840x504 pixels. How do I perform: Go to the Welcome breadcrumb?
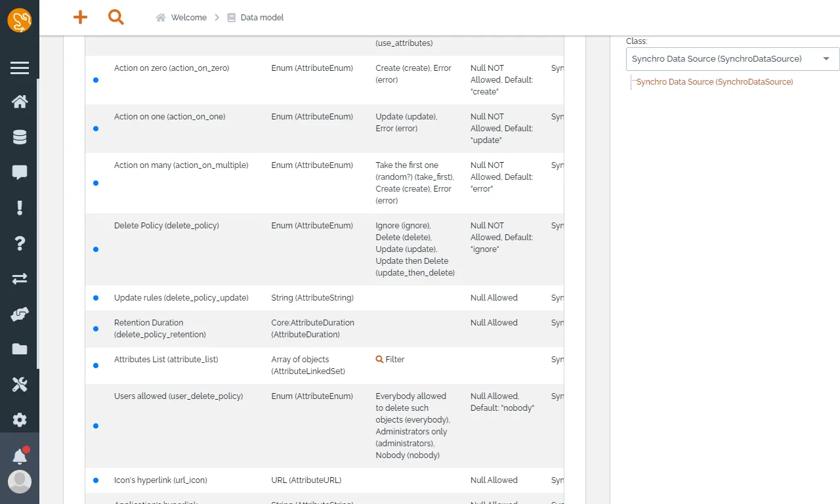(x=188, y=18)
